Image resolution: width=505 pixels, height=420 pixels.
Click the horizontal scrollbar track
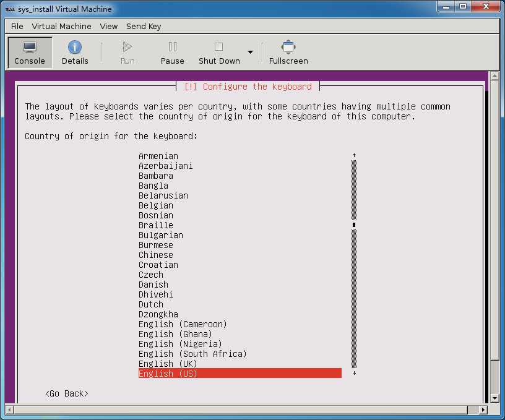coord(241,409)
